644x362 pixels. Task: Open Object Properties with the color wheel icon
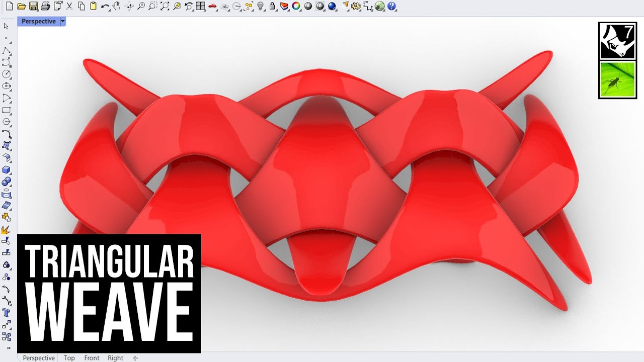click(296, 6)
